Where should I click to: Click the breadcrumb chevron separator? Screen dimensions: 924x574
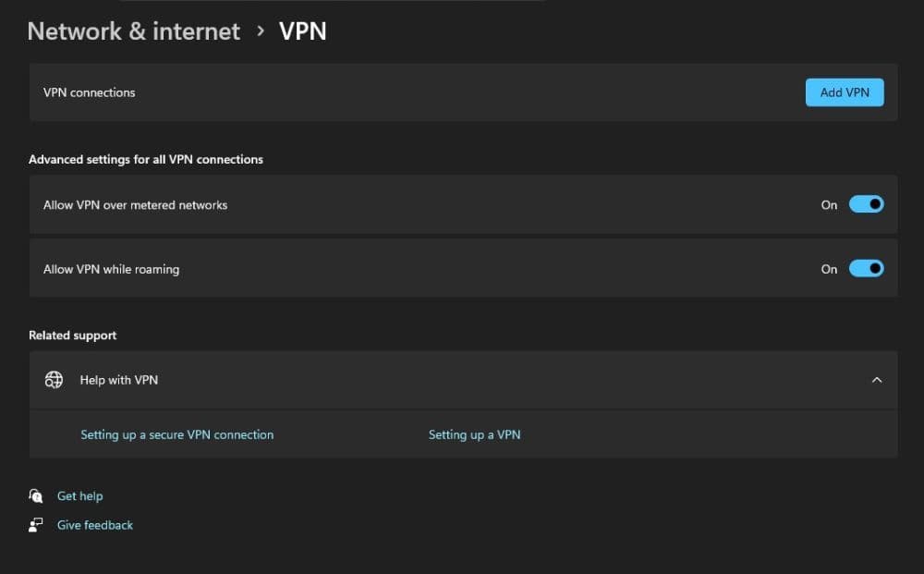pos(261,31)
